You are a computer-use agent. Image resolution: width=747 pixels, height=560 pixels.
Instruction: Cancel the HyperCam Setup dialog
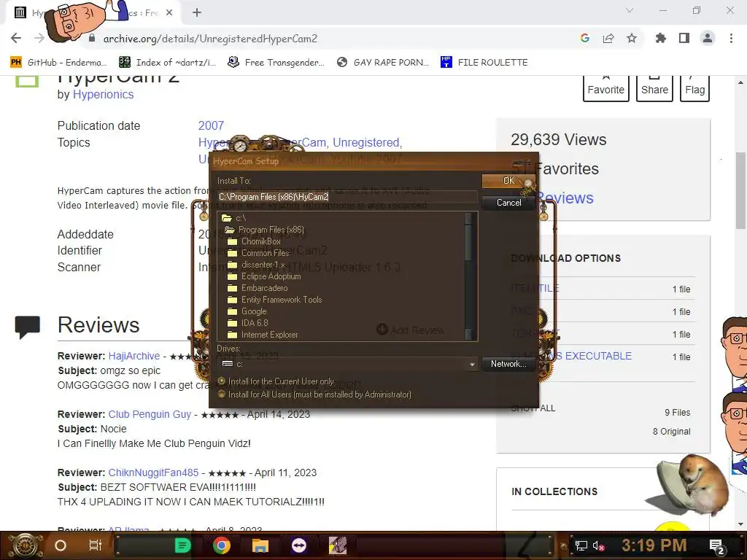[508, 203]
